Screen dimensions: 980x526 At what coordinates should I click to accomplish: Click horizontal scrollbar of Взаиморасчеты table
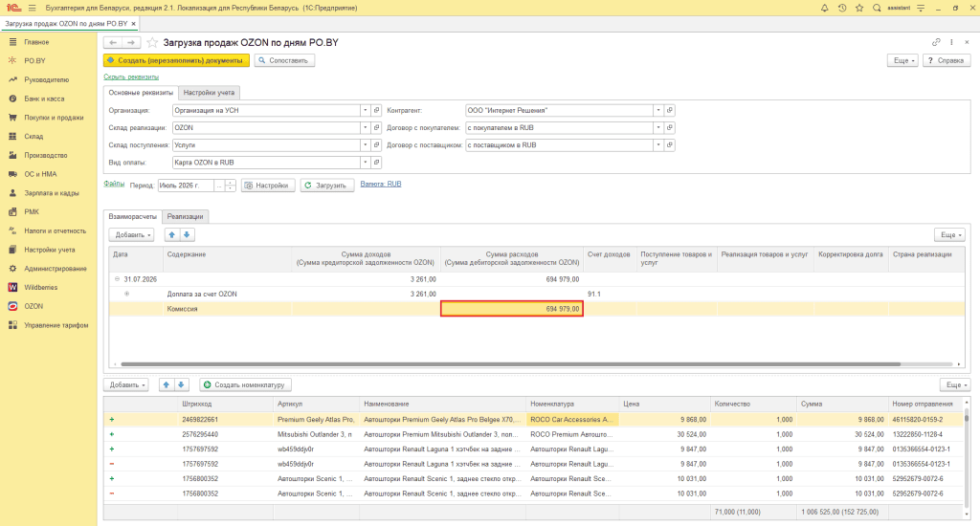coord(511,364)
